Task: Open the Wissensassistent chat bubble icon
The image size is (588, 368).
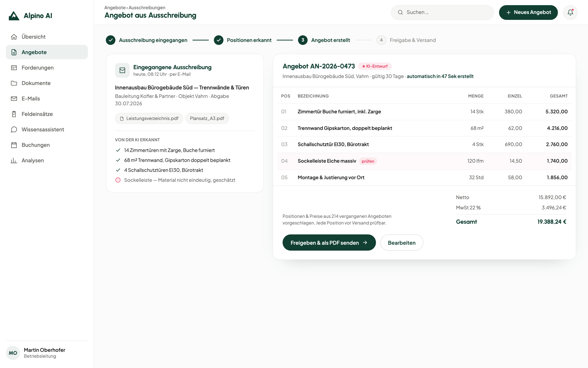Action: point(14,130)
